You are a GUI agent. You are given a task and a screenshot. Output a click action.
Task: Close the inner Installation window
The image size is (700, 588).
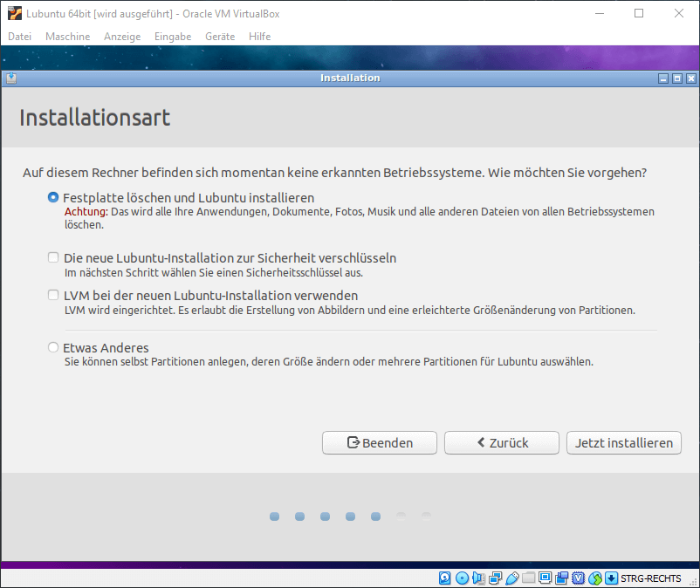[691, 79]
